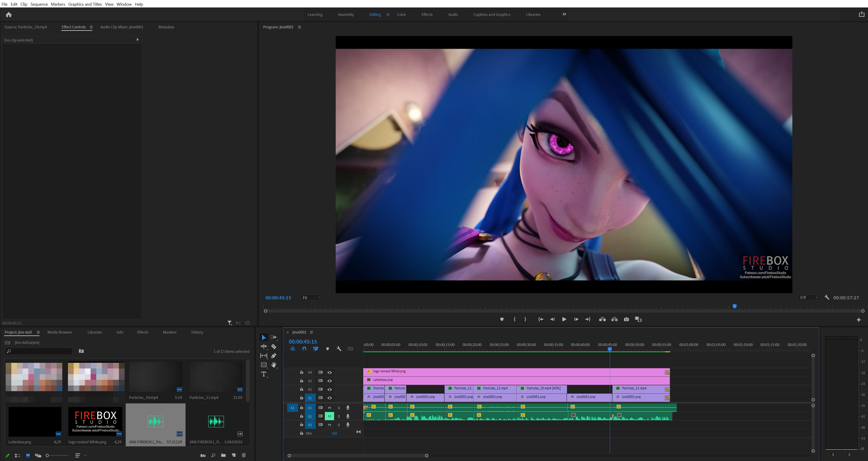Viewport: 868px width, 461px height.
Task: Go to the Home screen icon
Action: (x=9, y=15)
